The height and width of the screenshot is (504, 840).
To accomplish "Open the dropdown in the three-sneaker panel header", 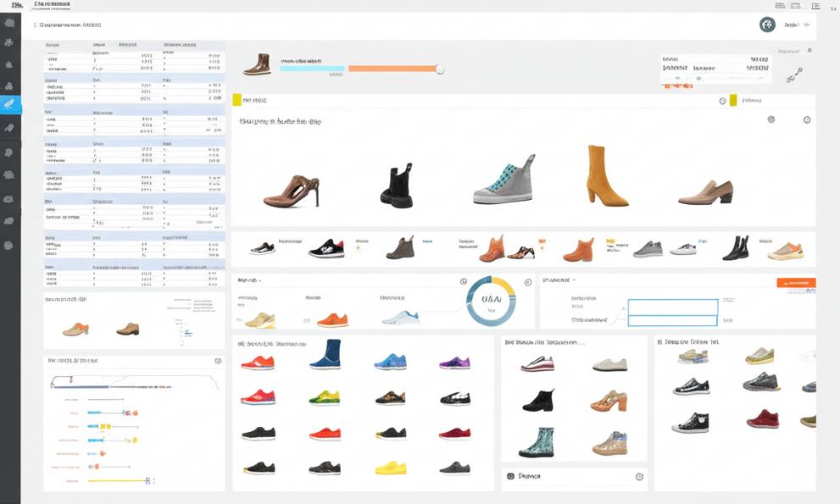I will (260, 280).
